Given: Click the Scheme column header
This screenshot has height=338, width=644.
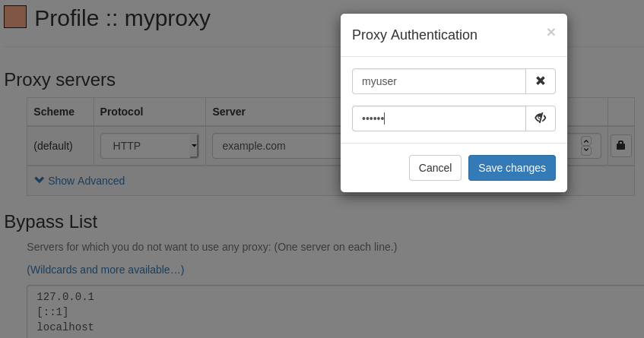Looking at the screenshot, I should 54,112.
